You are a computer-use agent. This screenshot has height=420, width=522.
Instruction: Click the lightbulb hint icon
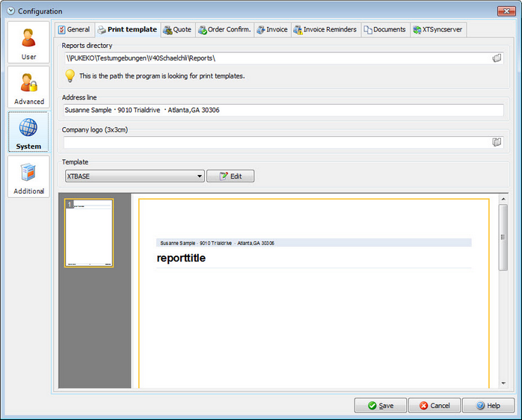(x=70, y=76)
